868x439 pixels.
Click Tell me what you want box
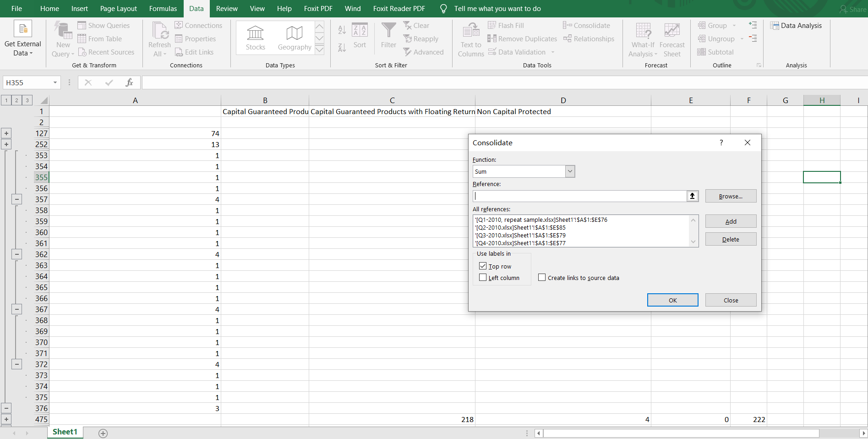click(x=497, y=9)
